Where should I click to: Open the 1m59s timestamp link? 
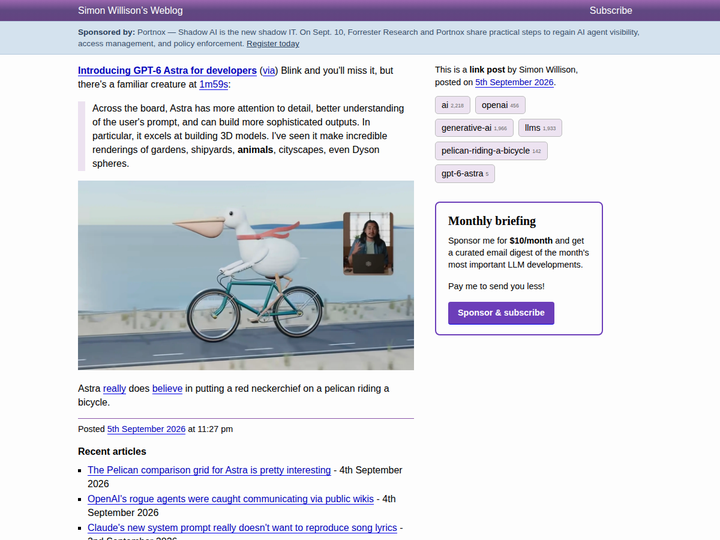point(214,84)
